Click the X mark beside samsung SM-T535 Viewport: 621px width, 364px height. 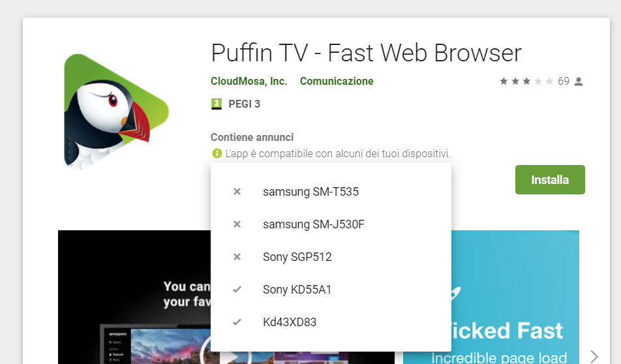pyautogui.click(x=237, y=192)
